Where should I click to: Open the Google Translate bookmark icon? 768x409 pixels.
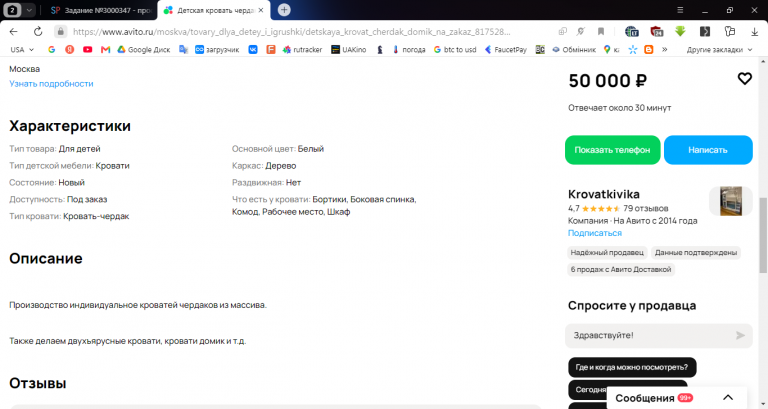point(184,49)
